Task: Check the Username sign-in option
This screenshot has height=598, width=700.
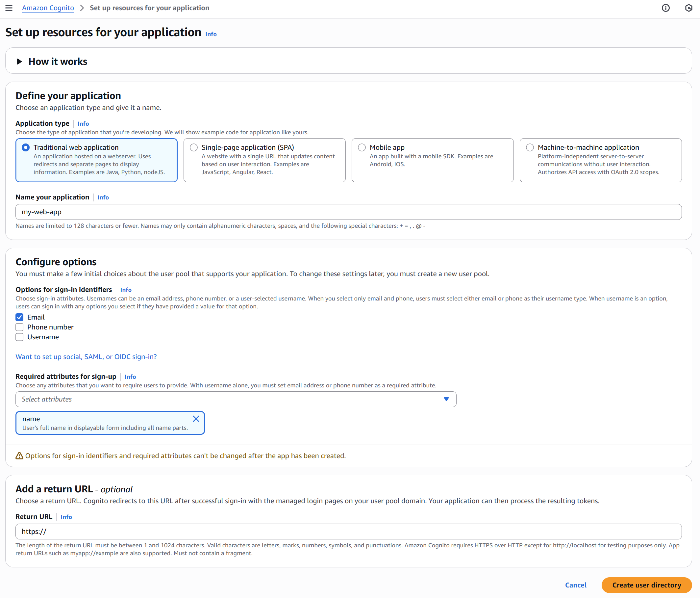Action: pos(20,337)
